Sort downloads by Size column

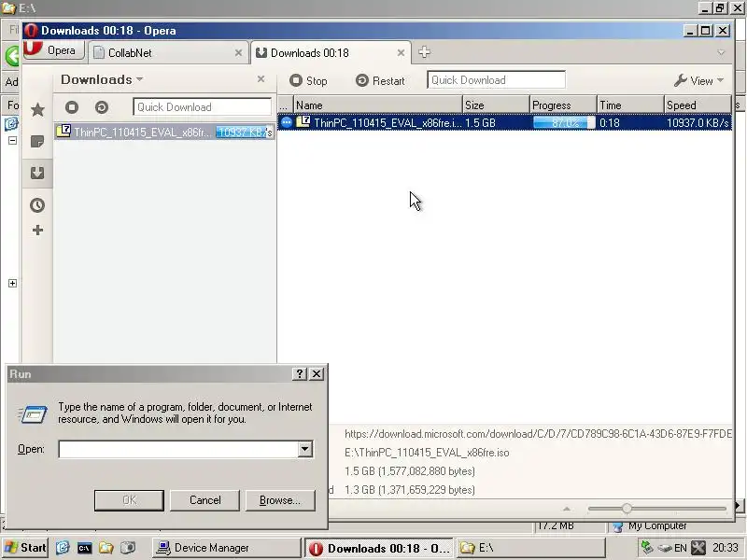tap(496, 105)
